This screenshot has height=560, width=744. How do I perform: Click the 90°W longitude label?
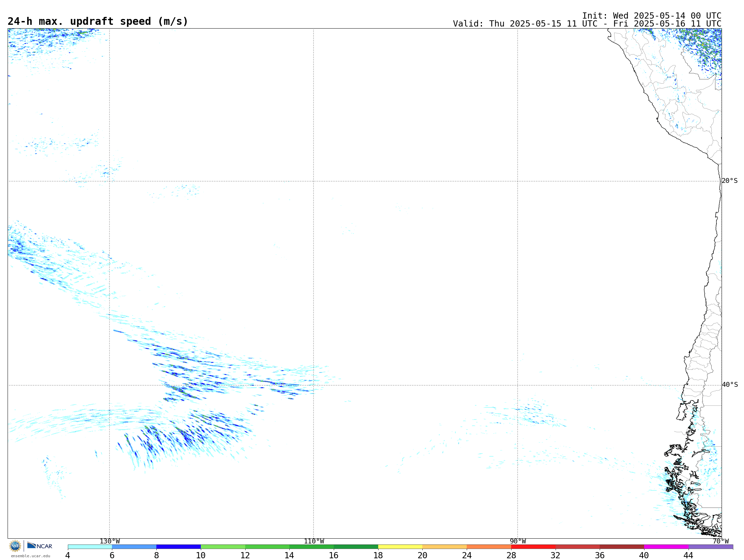coord(518,541)
